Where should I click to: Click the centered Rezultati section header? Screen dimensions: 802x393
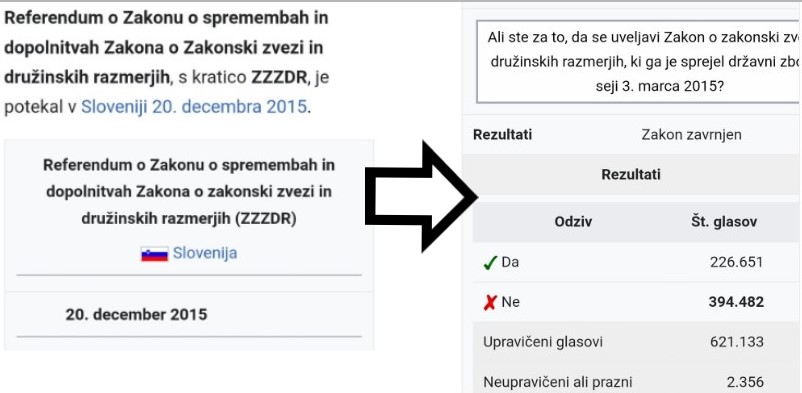tap(631, 174)
